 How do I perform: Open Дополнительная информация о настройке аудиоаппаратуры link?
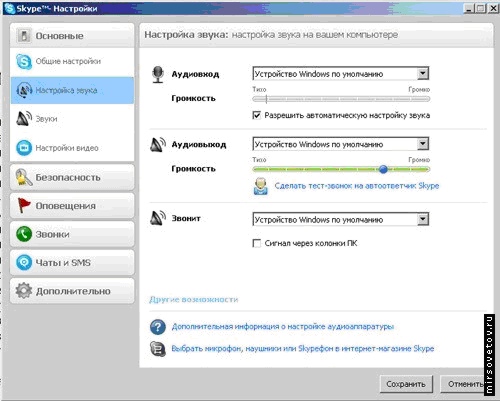click(x=283, y=327)
